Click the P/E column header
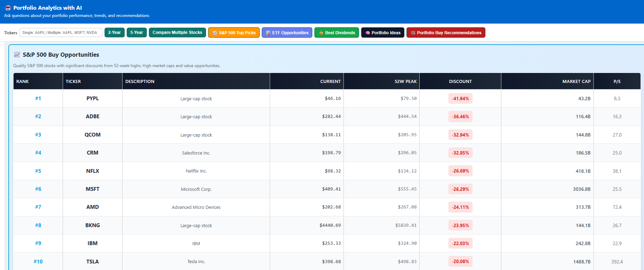This screenshot has width=644, height=270. point(617,81)
